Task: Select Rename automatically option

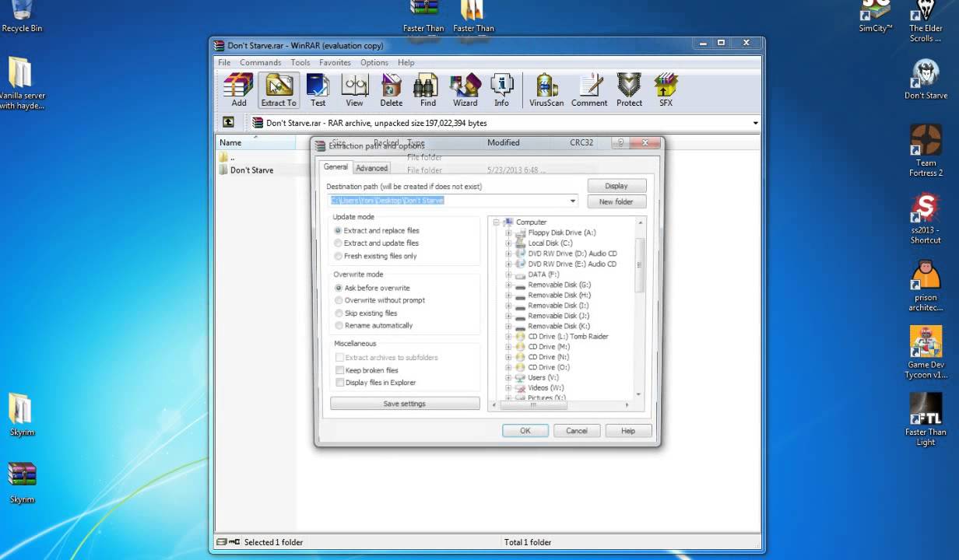Action: coord(374,325)
